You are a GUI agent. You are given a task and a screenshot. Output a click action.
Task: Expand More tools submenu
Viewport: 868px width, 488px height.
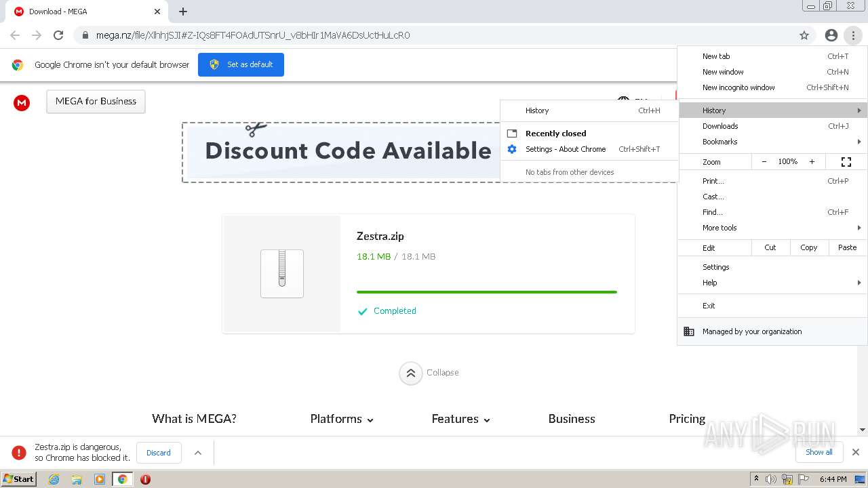[772, 228]
